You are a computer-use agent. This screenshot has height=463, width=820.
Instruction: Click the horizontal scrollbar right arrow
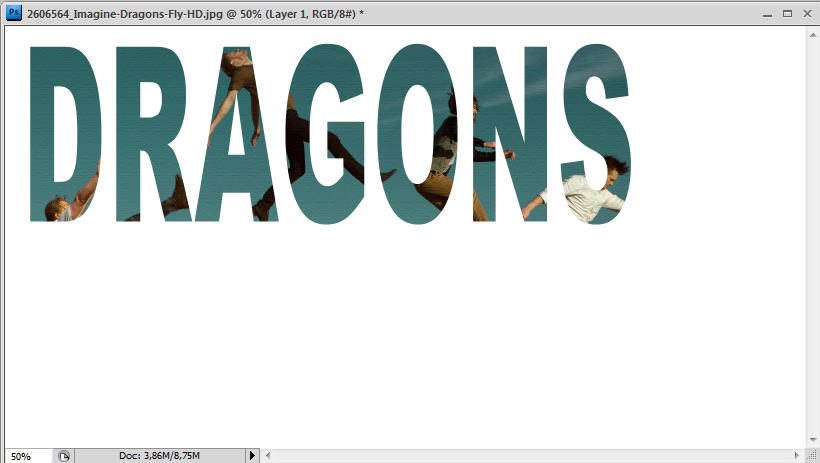point(797,456)
